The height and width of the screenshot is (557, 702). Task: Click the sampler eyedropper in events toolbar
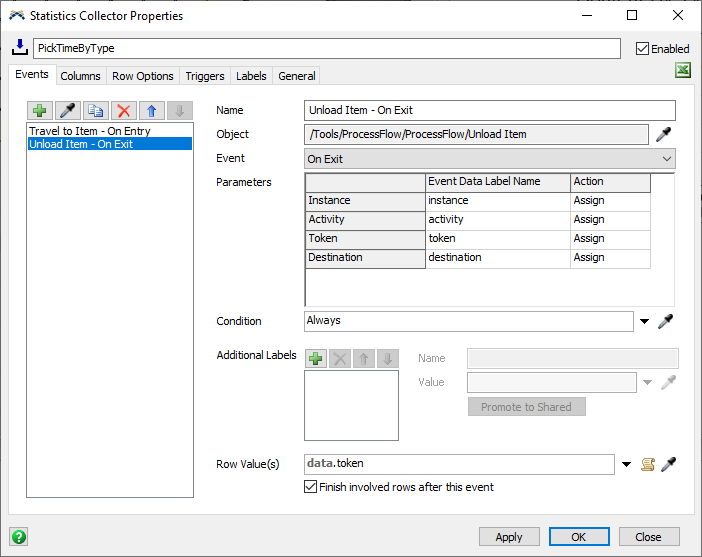point(68,111)
